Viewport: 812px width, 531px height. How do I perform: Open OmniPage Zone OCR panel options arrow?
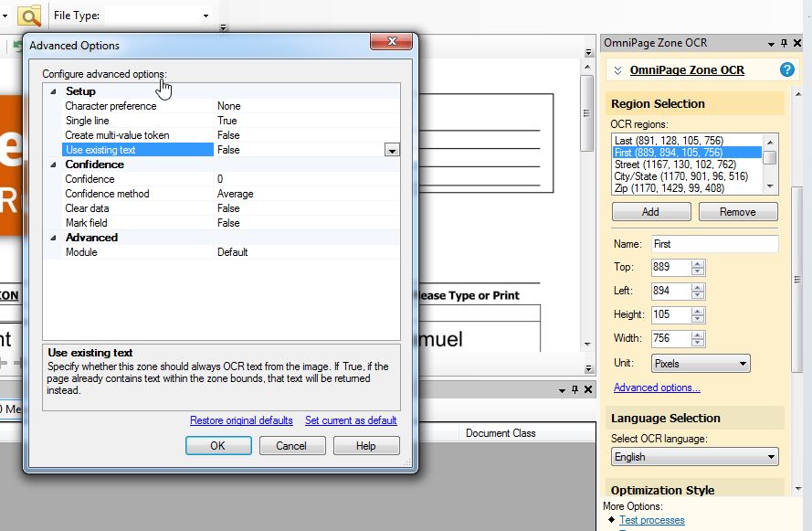click(771, 44)
